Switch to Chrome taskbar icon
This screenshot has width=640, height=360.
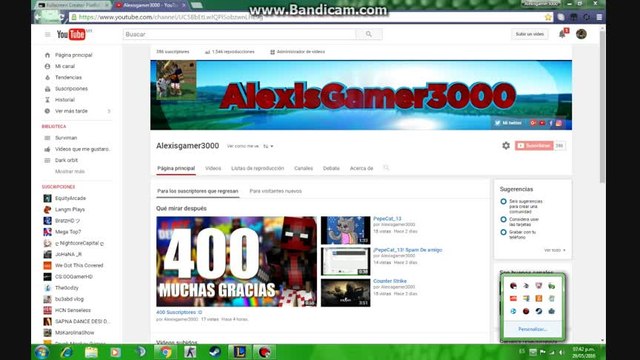pyautogui.click(x=165, y=352)
